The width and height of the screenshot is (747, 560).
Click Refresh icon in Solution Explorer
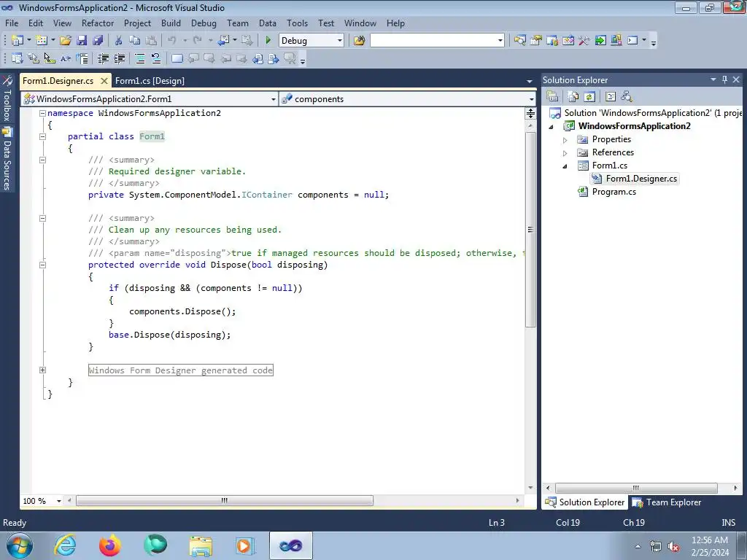coord(589,97)
